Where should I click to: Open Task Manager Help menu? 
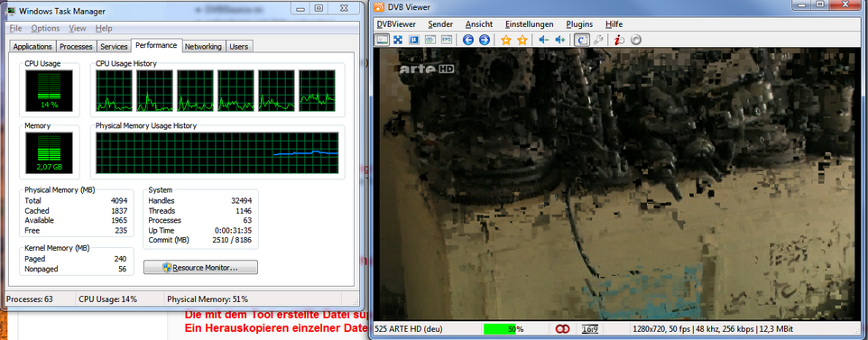(104, 28)
